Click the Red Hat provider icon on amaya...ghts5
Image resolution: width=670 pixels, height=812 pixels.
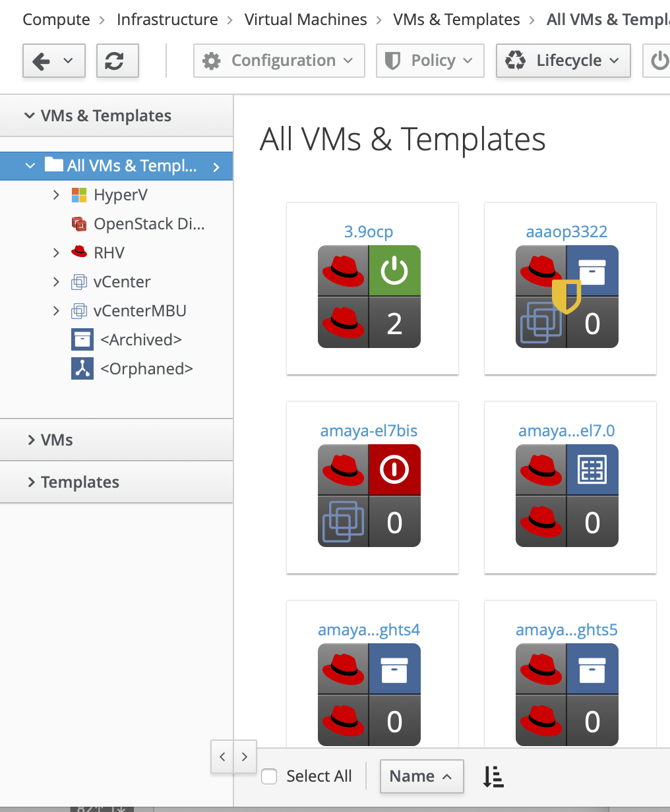point(541,721)
